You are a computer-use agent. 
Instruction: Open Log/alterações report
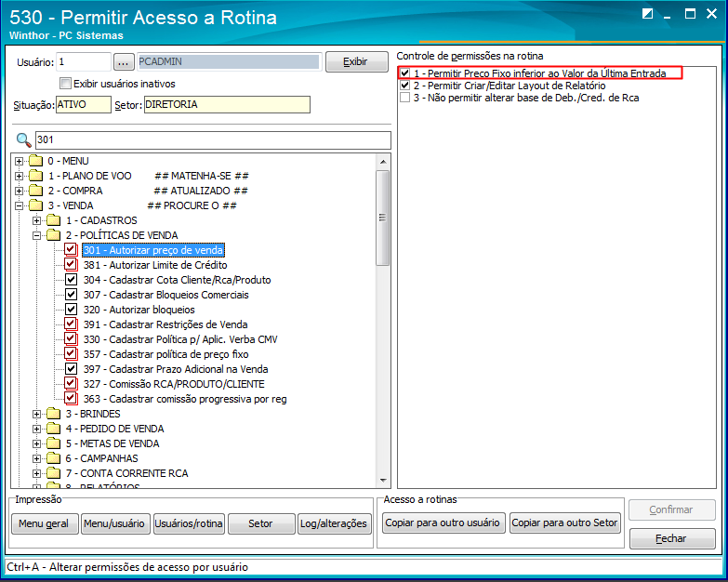tap(335, 523)
